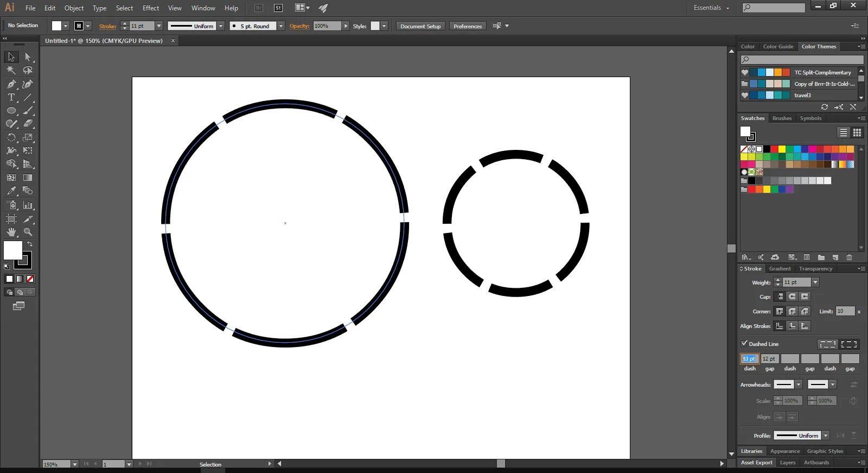Pick the Rotate tool
868x473 pixels.
tap(11, 137)
